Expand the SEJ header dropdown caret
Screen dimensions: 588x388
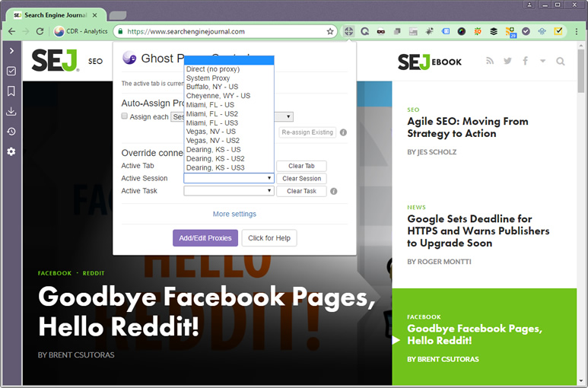click(x=542, y=61)
